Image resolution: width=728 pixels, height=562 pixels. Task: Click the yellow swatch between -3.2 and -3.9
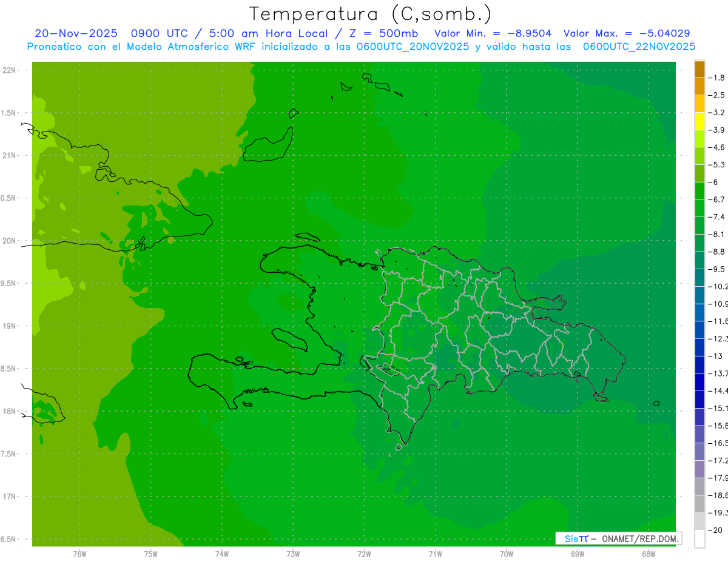[x=699, y=121]
